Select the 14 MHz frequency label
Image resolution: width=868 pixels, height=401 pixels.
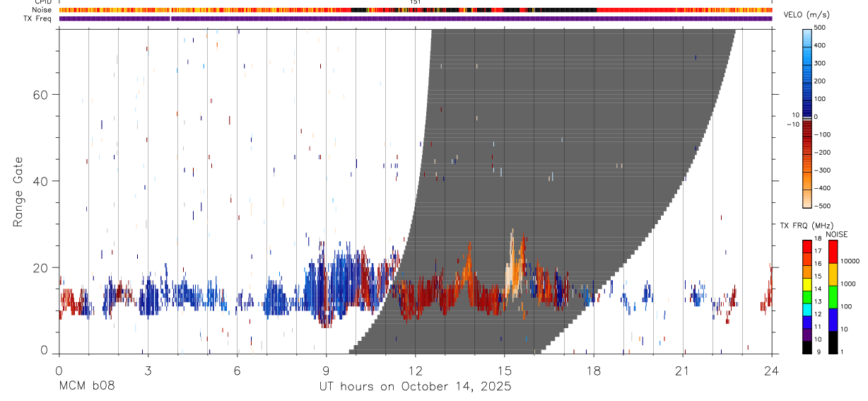[819, 290]
